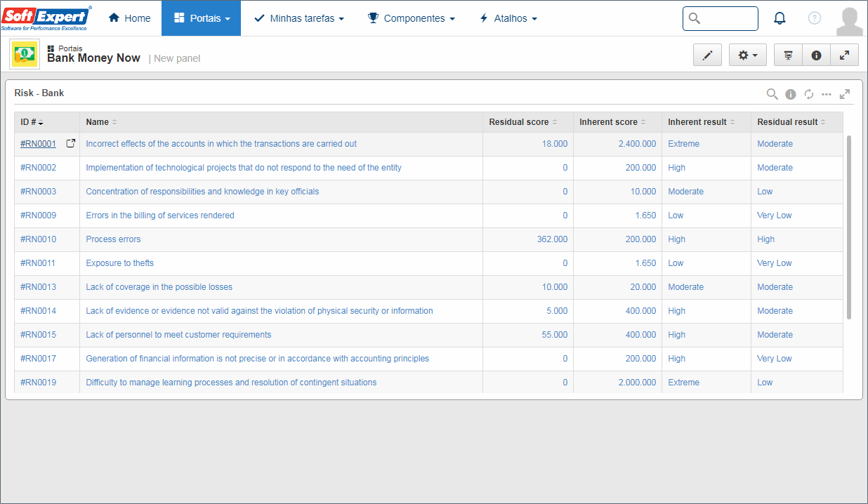Viewport: 868px width, 504px height.
Task: Go to the Home menu item
Action: coord(129,18)
